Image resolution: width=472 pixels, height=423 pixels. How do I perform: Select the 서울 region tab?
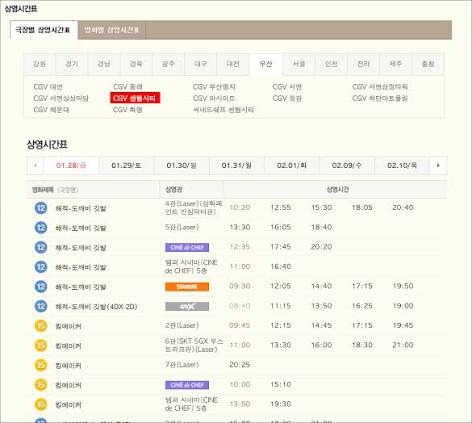(x=298, y=64)
